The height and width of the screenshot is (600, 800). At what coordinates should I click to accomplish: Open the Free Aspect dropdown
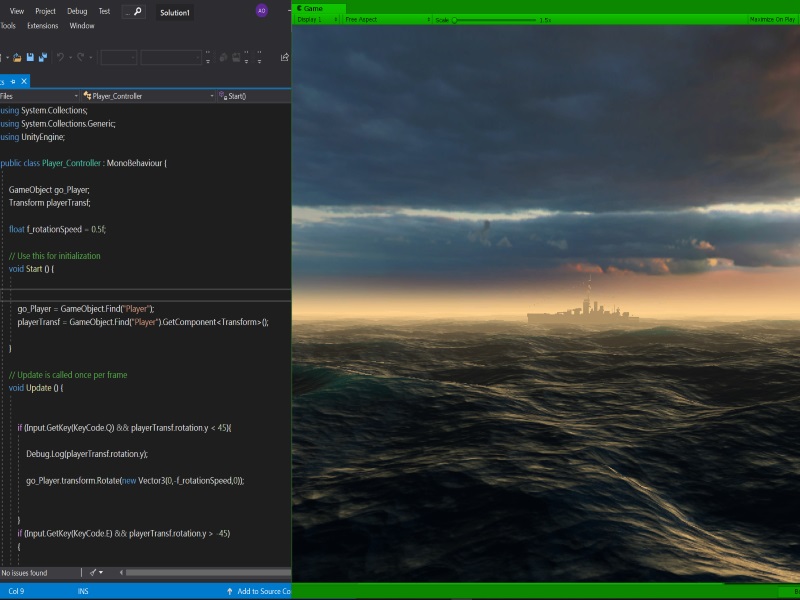(x=387, y=19)
